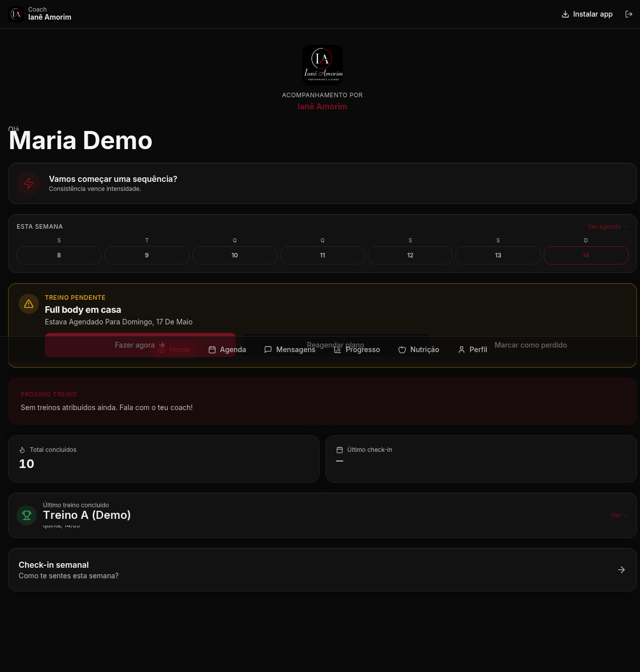Go to the Home tab label
The height and width of the screenshot is (672, 640).
click(180, 350)
